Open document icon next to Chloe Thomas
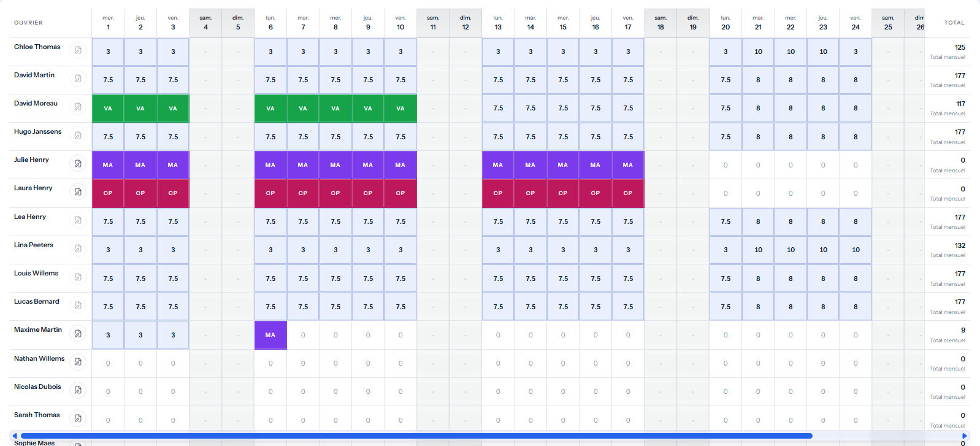The height and width of the screenshot is (446, 980). pos(78,50)
